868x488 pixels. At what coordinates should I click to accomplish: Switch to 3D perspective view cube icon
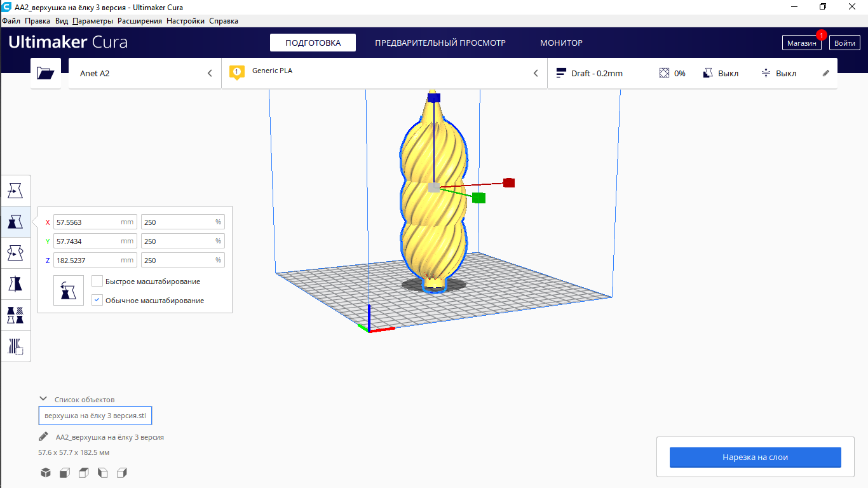pyautogui.click(x=46, y=473)
